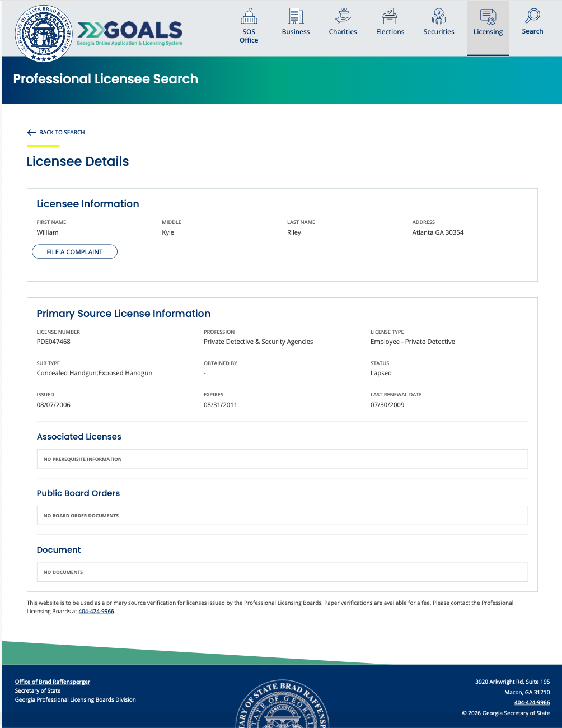Click the back arrow icon beside Back to Search

pyautogui.click(x=31, y=133)
